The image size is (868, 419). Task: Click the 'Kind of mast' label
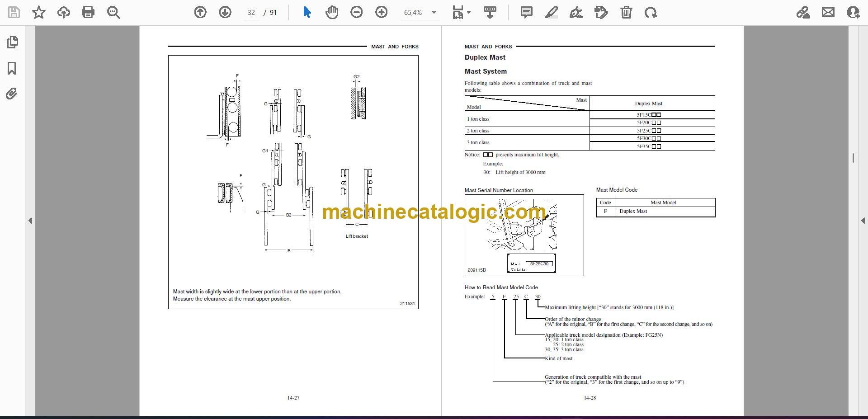558,358
